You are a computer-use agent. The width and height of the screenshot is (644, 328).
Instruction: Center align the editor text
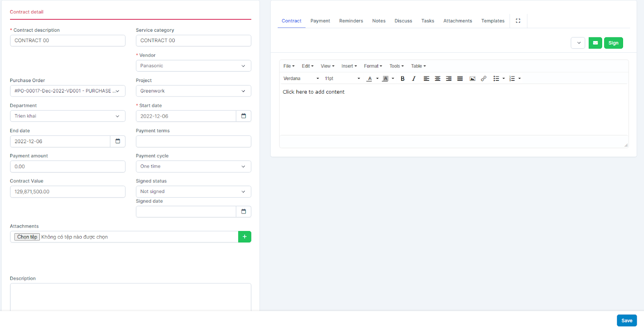coord(438,79)
